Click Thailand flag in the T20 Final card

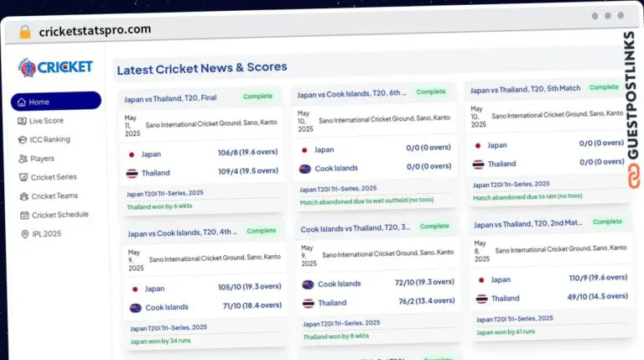132,174
